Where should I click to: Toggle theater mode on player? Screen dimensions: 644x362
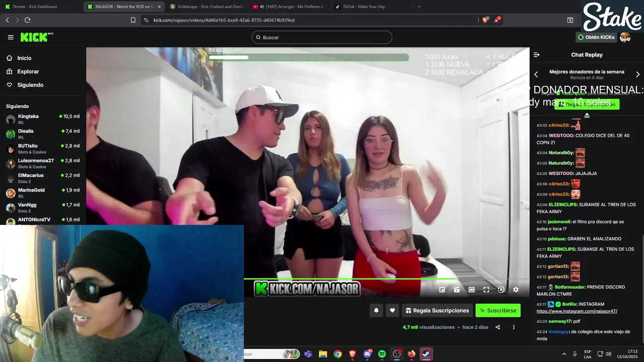point(471,290)
